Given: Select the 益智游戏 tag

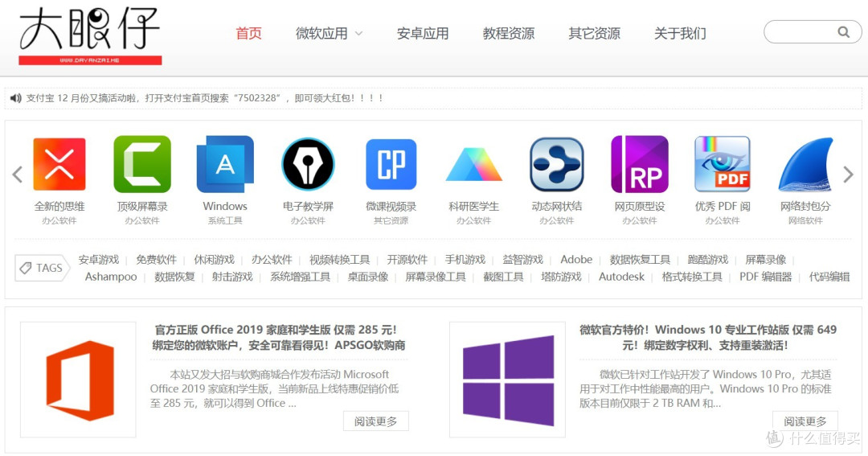Looking at the screenshot, I should pyautogui.click(x=523, y=259).
